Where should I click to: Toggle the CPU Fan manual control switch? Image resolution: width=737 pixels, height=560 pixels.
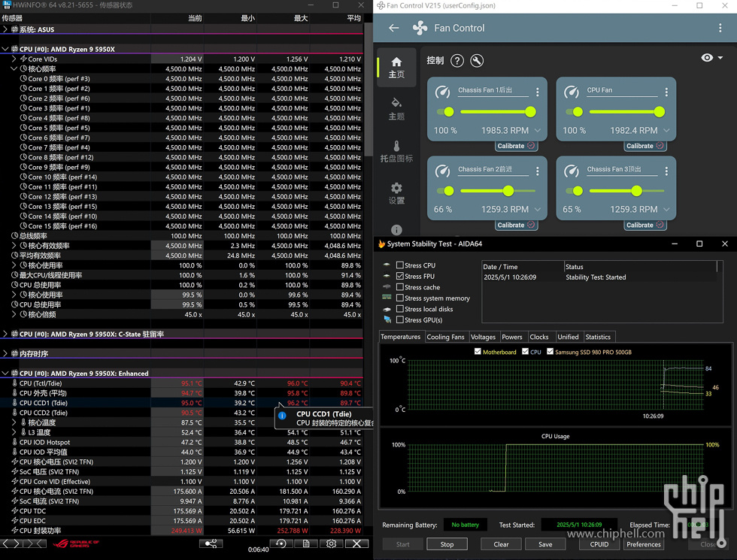point(575,112)
